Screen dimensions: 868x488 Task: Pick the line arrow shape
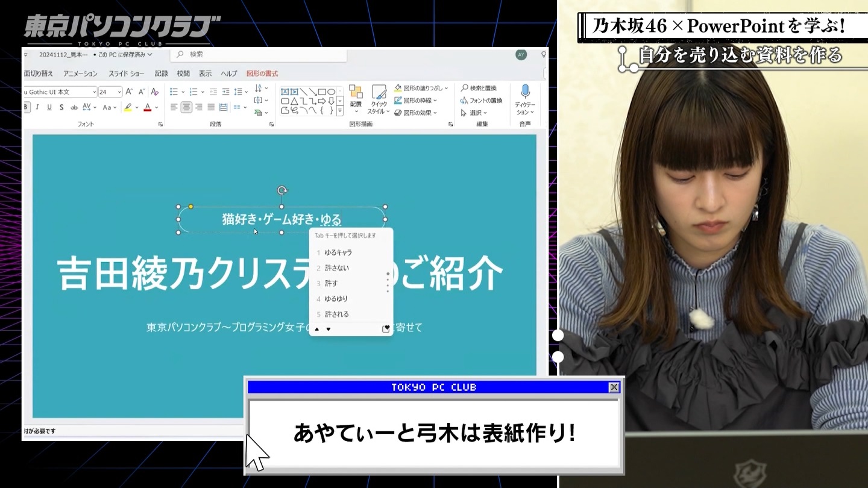tap(312, 92)
